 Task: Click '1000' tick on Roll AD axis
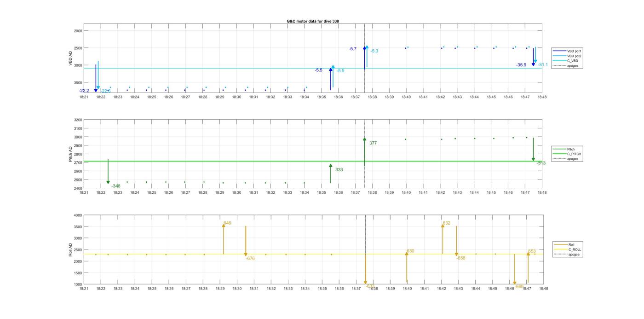(x=78, y=284)
